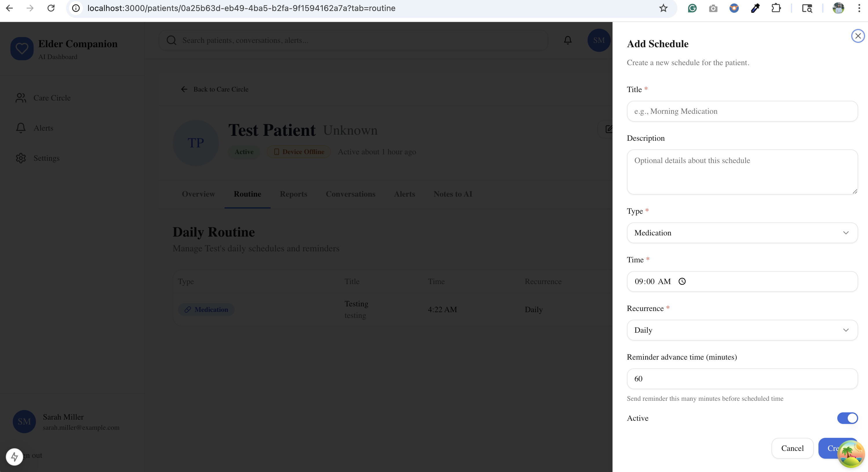This screenshot has width=868, height=472.
Task: Bookmark this page with star icon
Action: click(x=663, y=8)
